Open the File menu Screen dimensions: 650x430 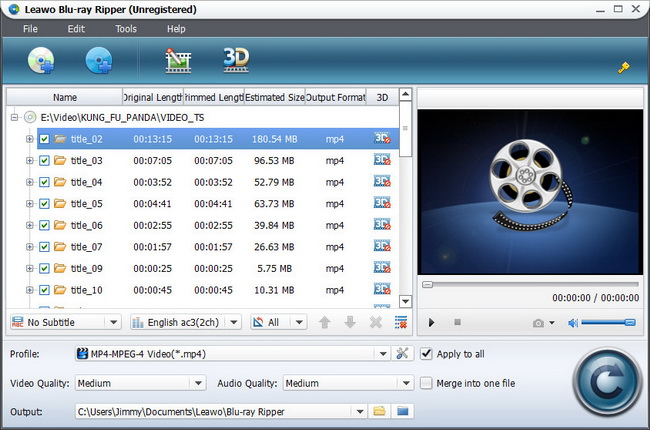[x=30, y=29]
